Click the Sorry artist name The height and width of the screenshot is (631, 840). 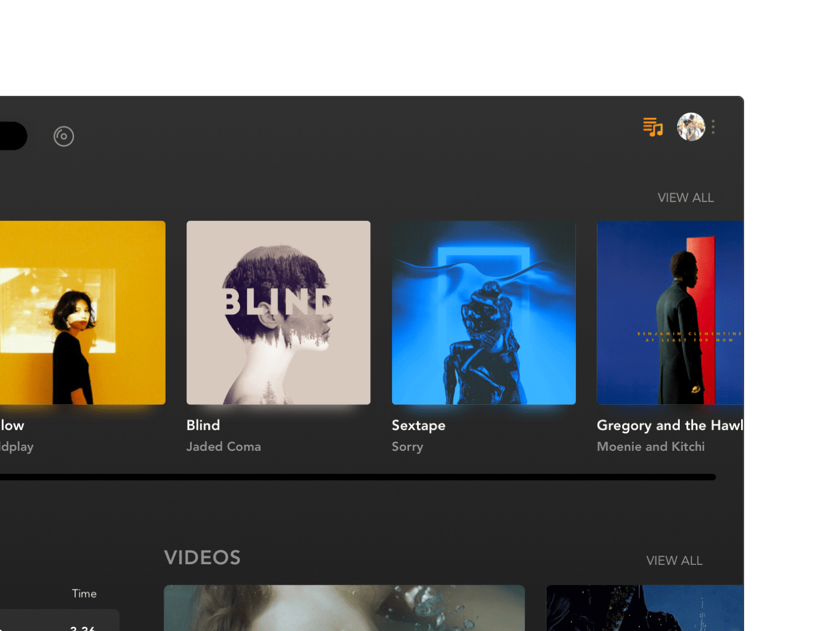click(407, 447)
